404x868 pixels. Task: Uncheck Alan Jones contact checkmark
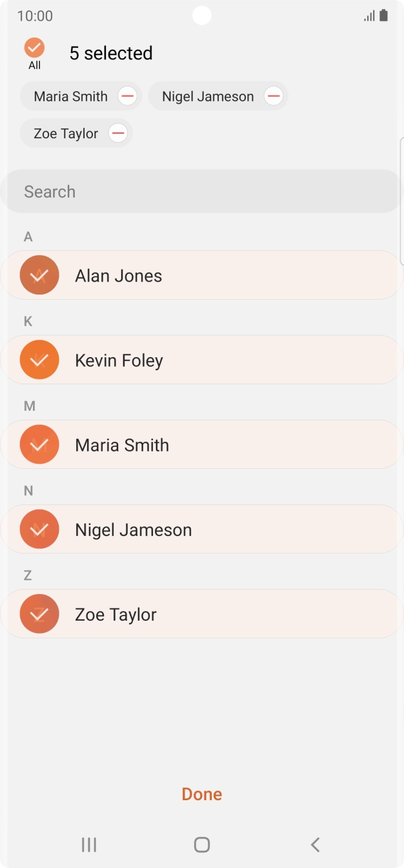click(39, 276)
